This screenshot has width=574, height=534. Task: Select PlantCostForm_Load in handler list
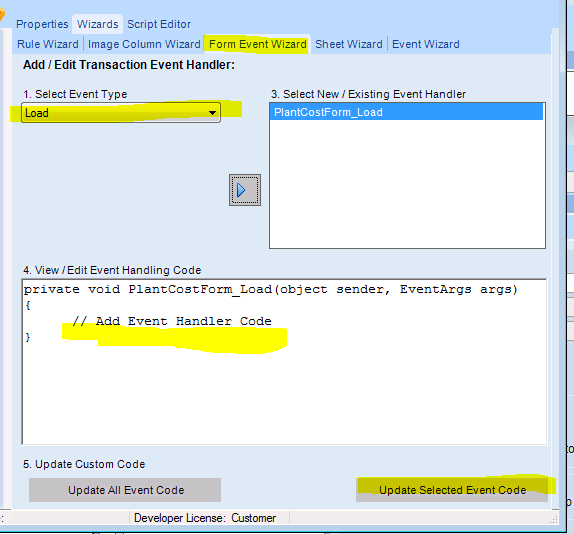407,112
